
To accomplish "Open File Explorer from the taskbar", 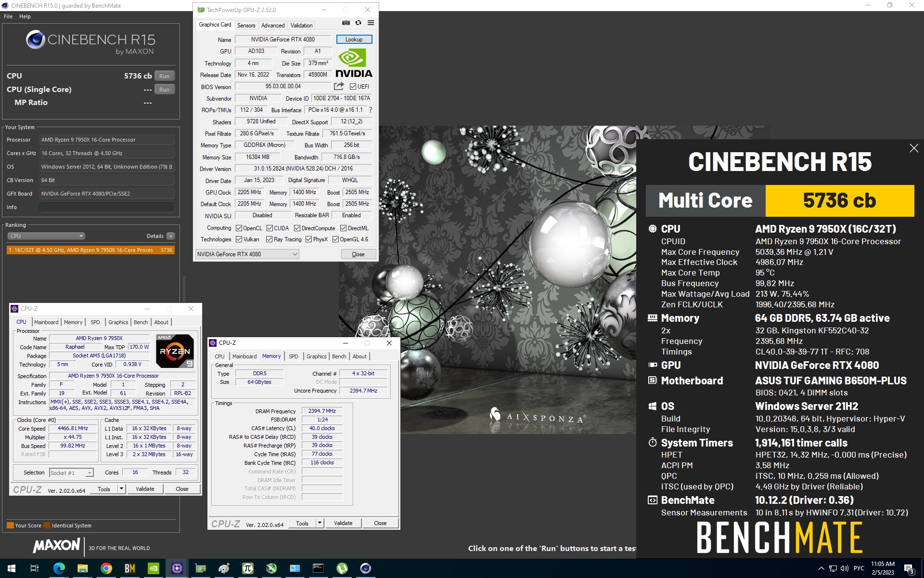I will (x=83, y=568).
